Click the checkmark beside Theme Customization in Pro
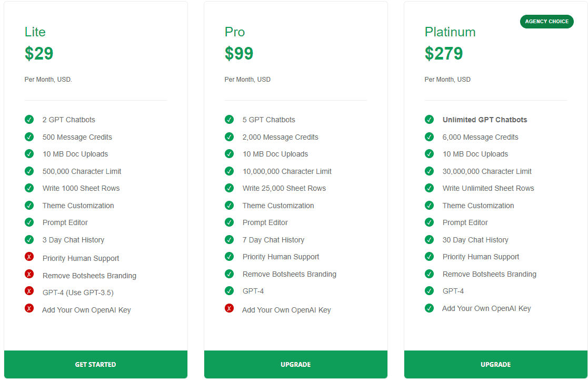The width and height of the screenshot is (588, 380). (230, 206)
